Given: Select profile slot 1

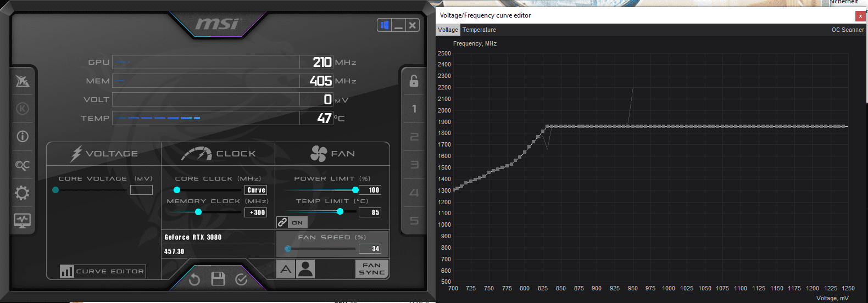Looking at the screenshot, I should pyautogui.click(x=414, y=109).
